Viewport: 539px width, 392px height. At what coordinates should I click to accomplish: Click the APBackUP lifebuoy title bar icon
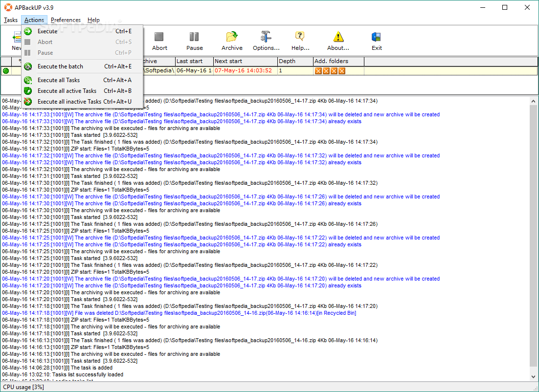8,7
